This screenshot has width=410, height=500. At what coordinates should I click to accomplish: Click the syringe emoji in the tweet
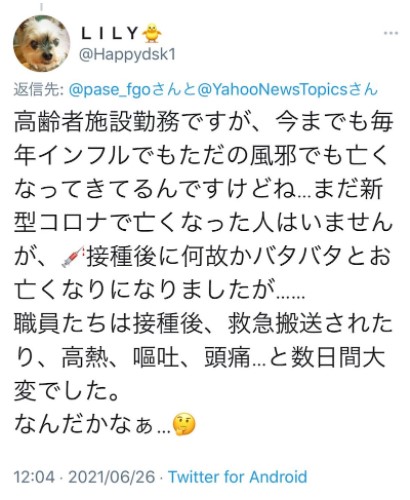click(72, 257)
